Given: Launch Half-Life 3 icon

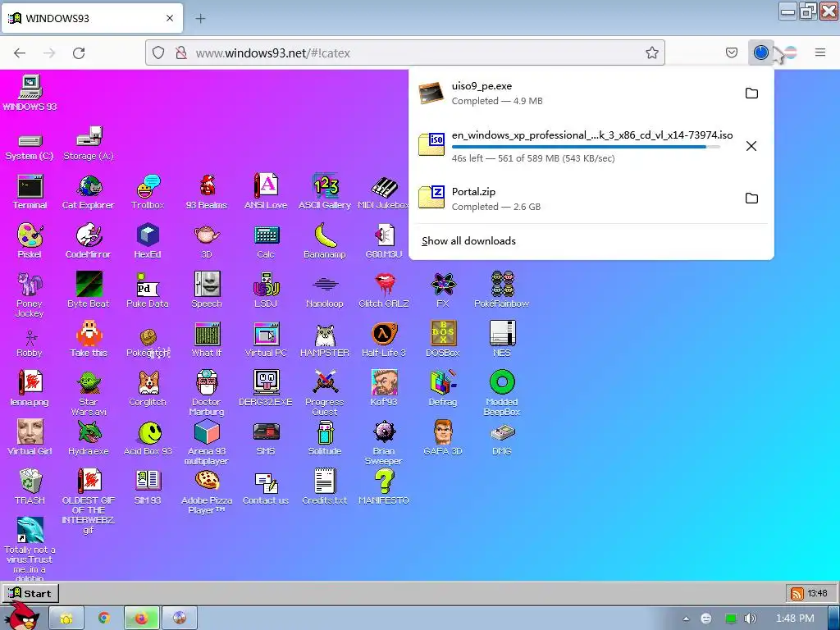Looking at the screenshot, I should pyautogui.click(x=384, y=339).
